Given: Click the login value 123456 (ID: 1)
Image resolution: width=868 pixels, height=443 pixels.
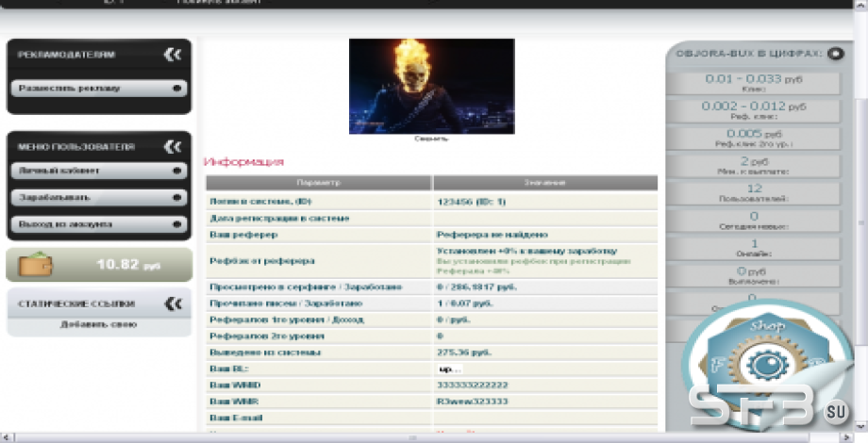Looking at the screenshot, I should tap(471, 202).
